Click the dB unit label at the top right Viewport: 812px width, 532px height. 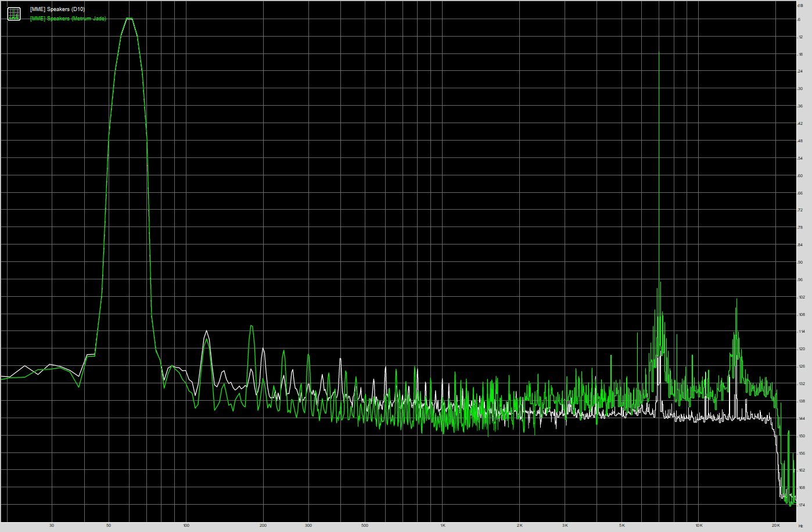[x=800, y=5]
